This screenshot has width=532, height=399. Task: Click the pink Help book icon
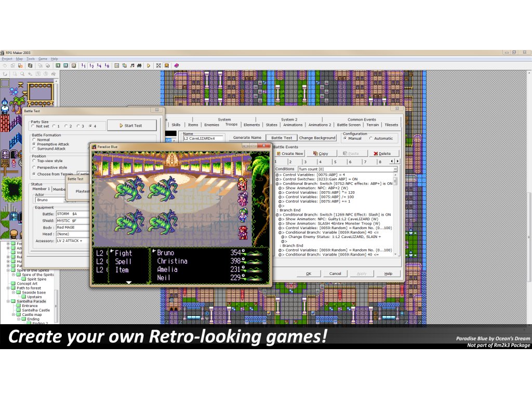point(176,65)
